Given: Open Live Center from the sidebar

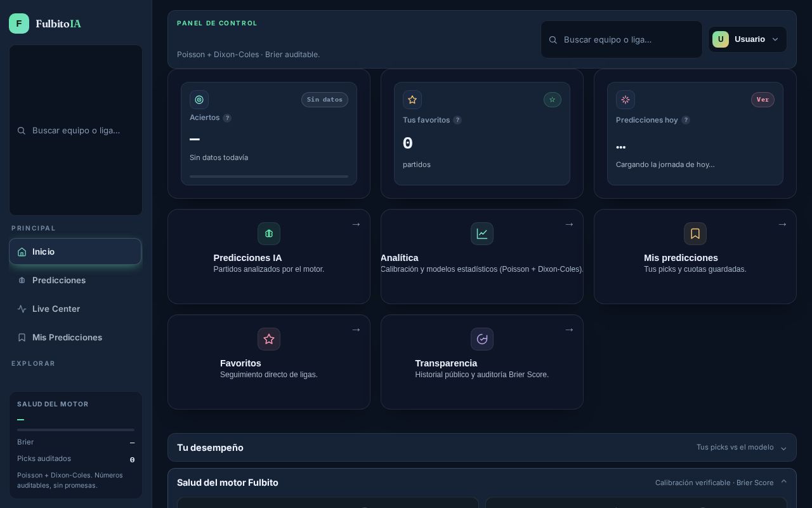Looking at the screenshot, I should tap(75, 309).
